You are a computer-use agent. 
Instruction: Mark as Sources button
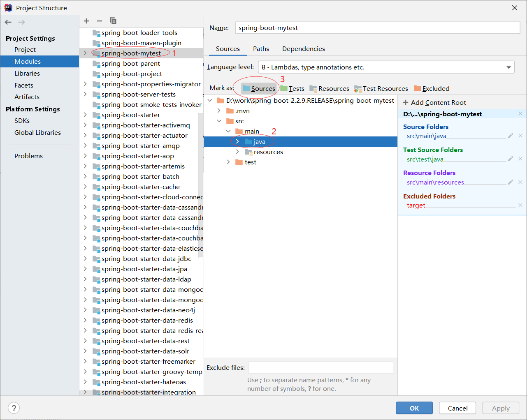point(259,88)
